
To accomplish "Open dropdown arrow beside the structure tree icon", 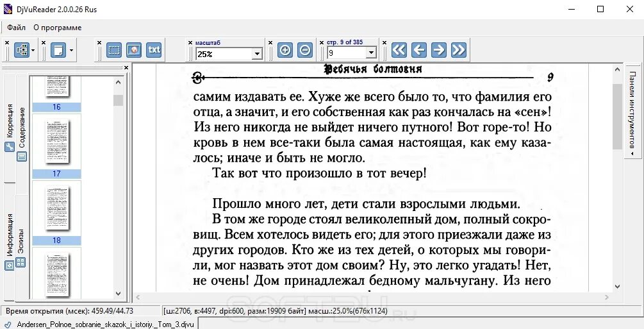I will tap(33, 51).
